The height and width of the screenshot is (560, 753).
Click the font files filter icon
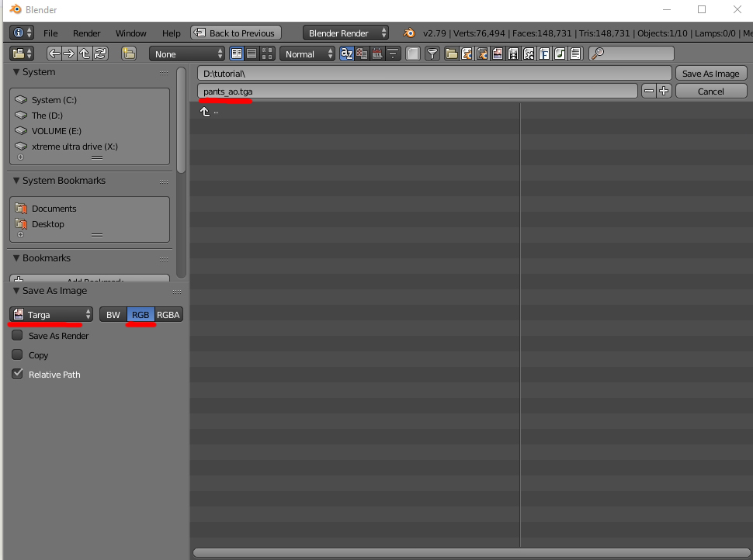[544, 53]
